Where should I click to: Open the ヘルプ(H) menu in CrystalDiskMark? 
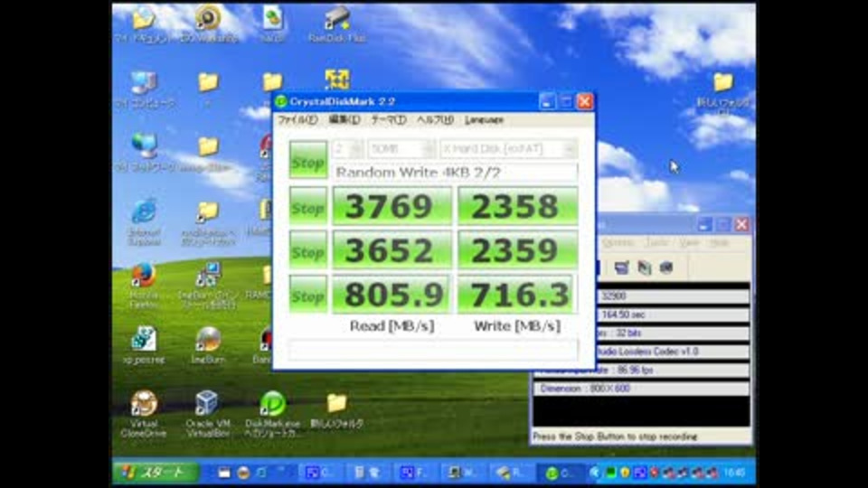coord(435,120)
